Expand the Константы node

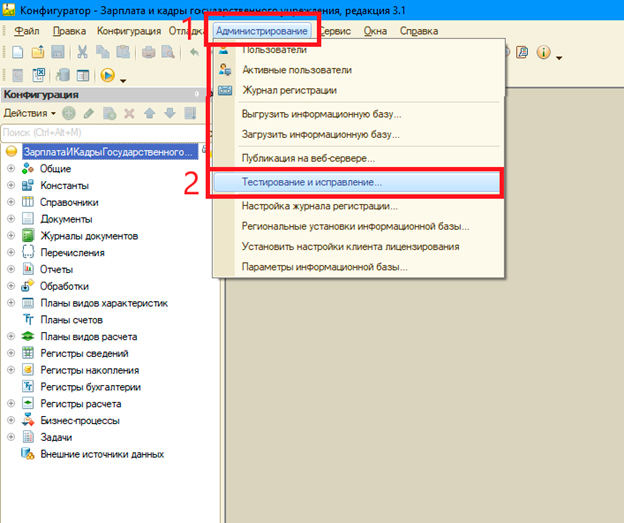(11, 185)
